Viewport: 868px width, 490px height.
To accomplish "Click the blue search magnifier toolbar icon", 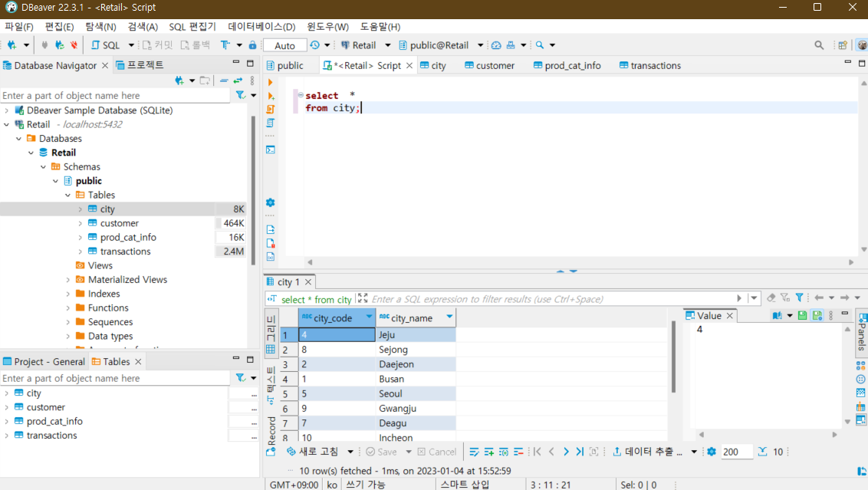I will point(540,45).
